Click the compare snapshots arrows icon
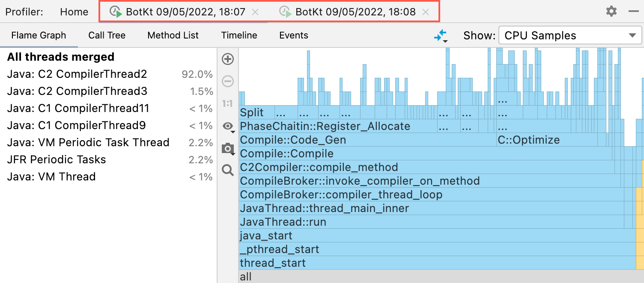The height and width of the screenshot is (283, 644). [441, 36]
